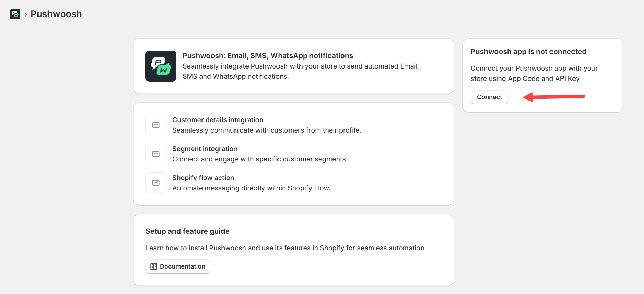Click the small Pushwoosh icon in breadcrumb
644x294 pixels.
click(x=15, y=14)
